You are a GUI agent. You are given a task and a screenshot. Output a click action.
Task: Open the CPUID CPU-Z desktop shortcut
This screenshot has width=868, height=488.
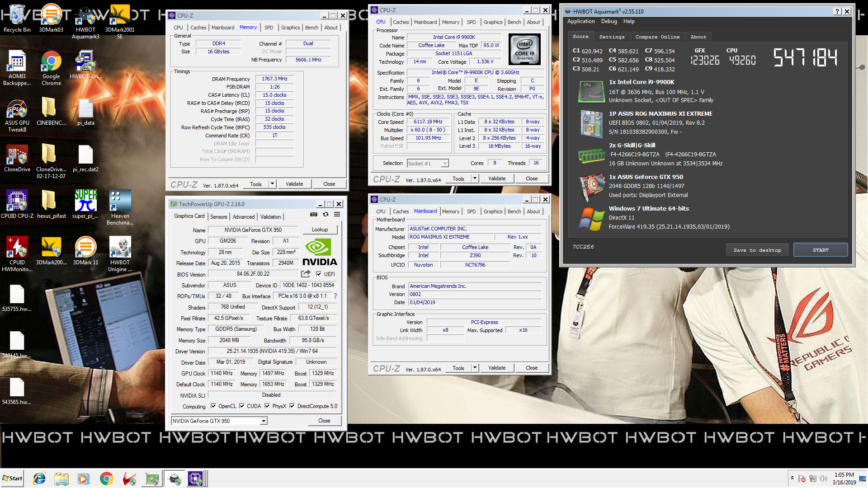point(17,205)
